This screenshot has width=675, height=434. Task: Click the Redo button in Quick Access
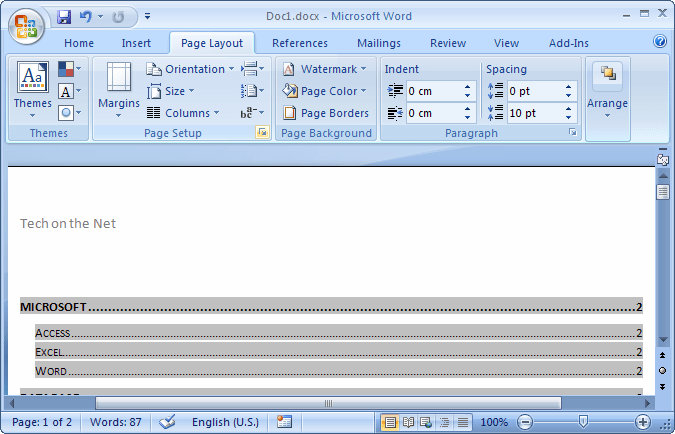(x=118, y=17)
